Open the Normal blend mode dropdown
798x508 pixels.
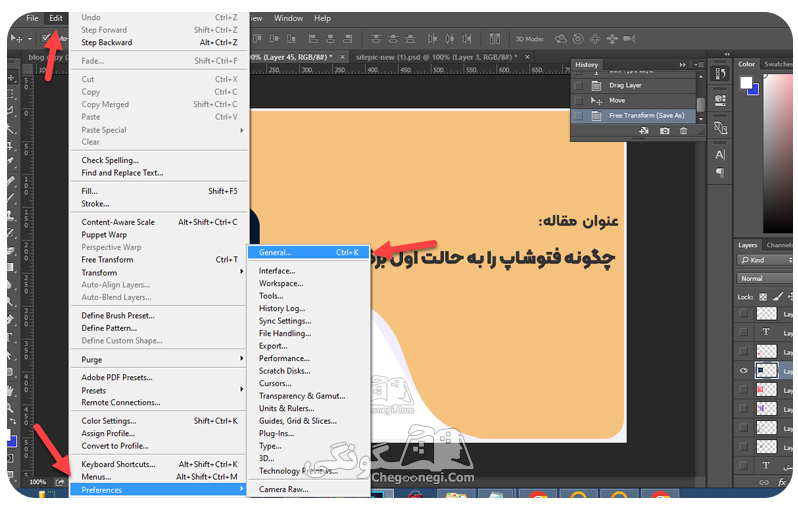click(x=766, y=278)
